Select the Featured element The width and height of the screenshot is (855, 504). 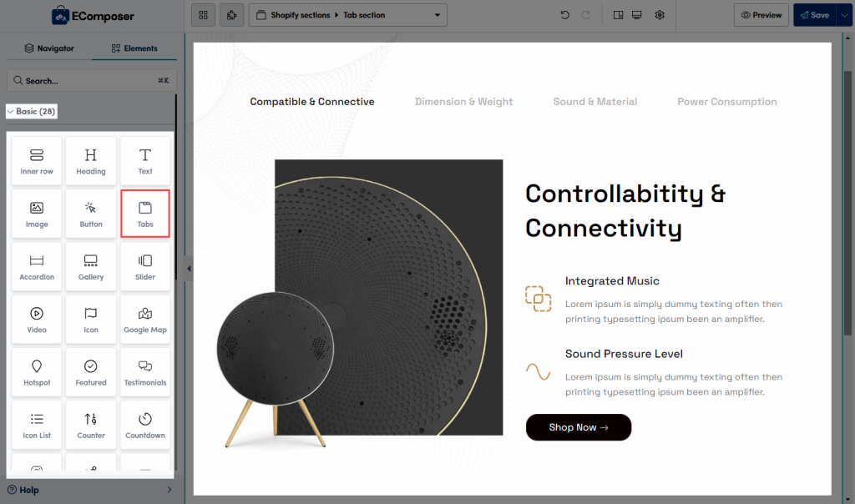[x=90, y=372]
